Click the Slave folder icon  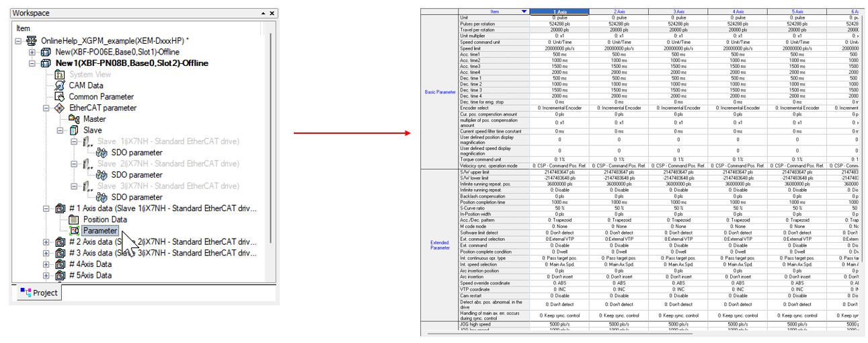[74, 130]
